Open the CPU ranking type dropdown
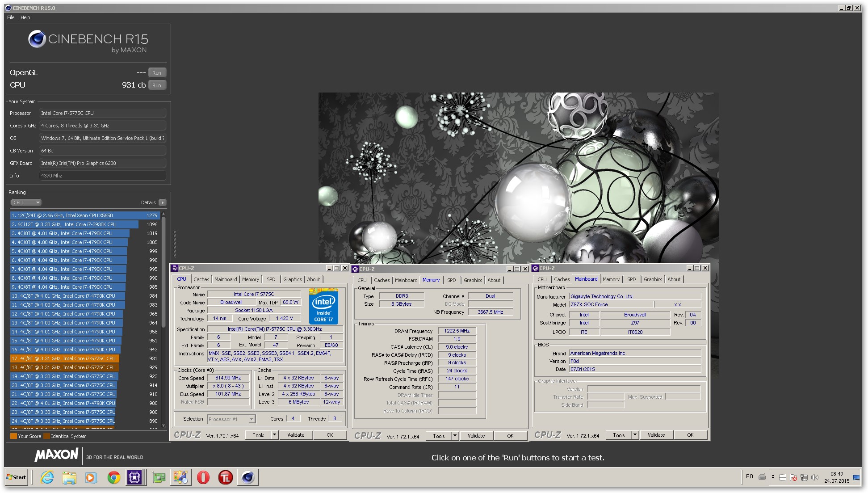This screenshot has width=868, height=493. [x=26, y=202]
